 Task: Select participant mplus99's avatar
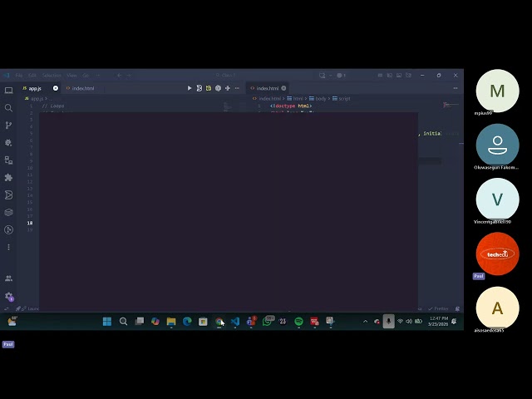tap(497, 91)
